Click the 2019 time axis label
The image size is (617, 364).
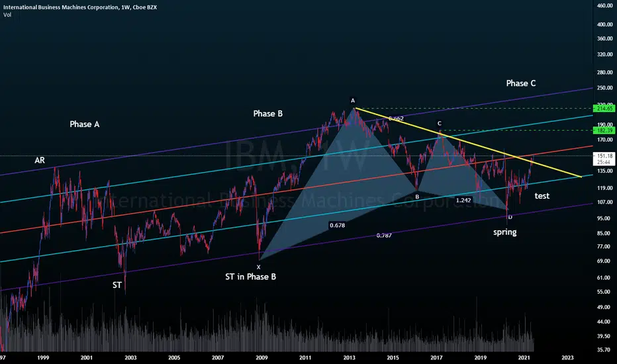click(481, 357)
